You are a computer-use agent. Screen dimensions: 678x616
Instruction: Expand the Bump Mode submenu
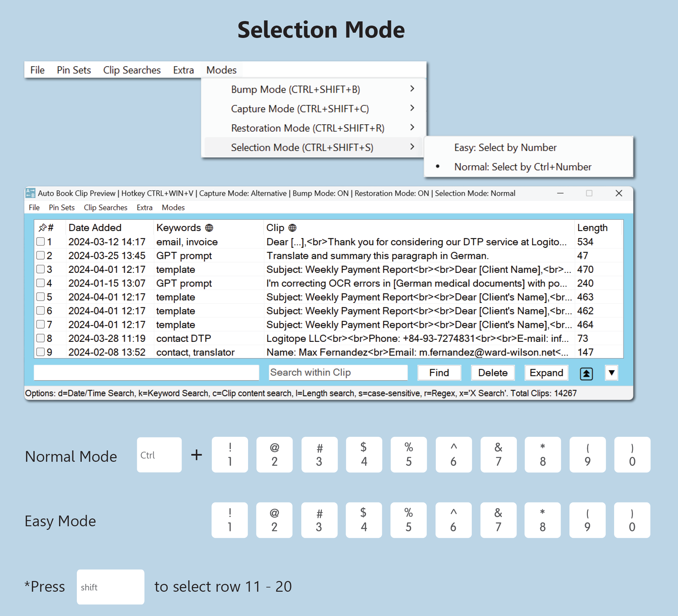[412, 89]
